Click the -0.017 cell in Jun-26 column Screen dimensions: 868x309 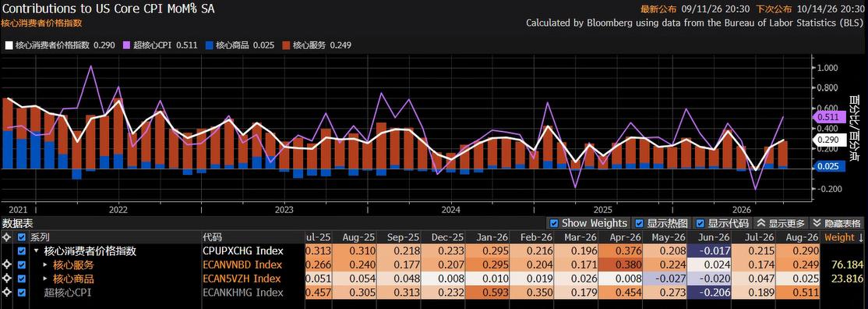pyautogui.click(x=710, y=250)
